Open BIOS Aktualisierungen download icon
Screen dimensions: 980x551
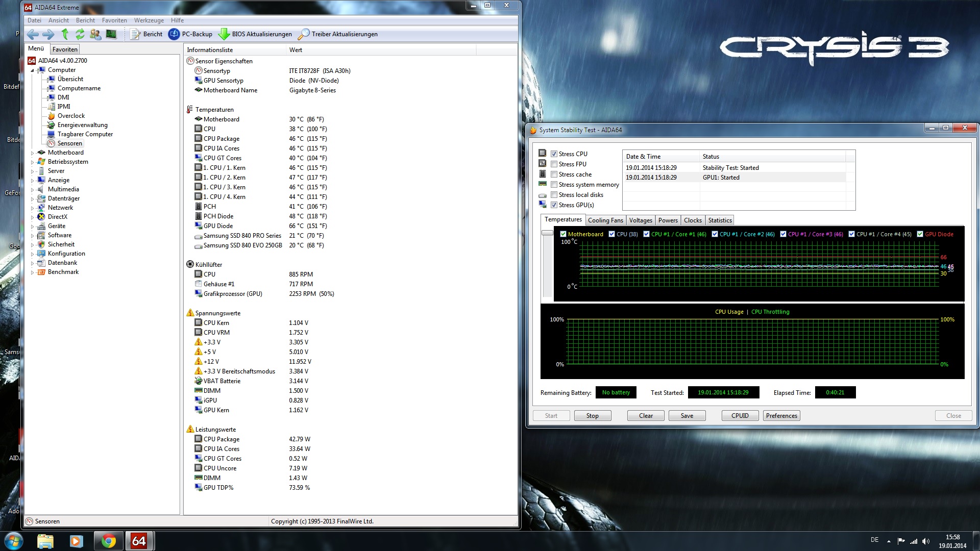[x=224, y=34]
